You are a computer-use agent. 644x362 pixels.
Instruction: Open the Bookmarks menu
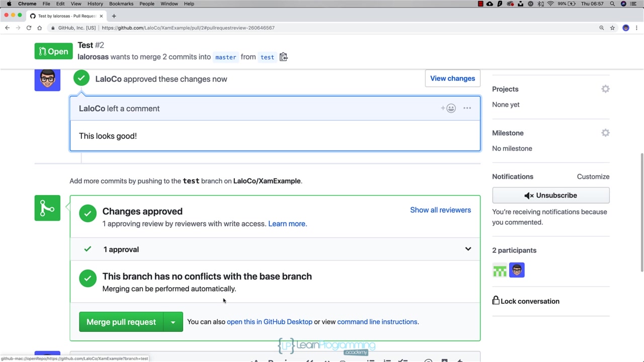[121, 4]
